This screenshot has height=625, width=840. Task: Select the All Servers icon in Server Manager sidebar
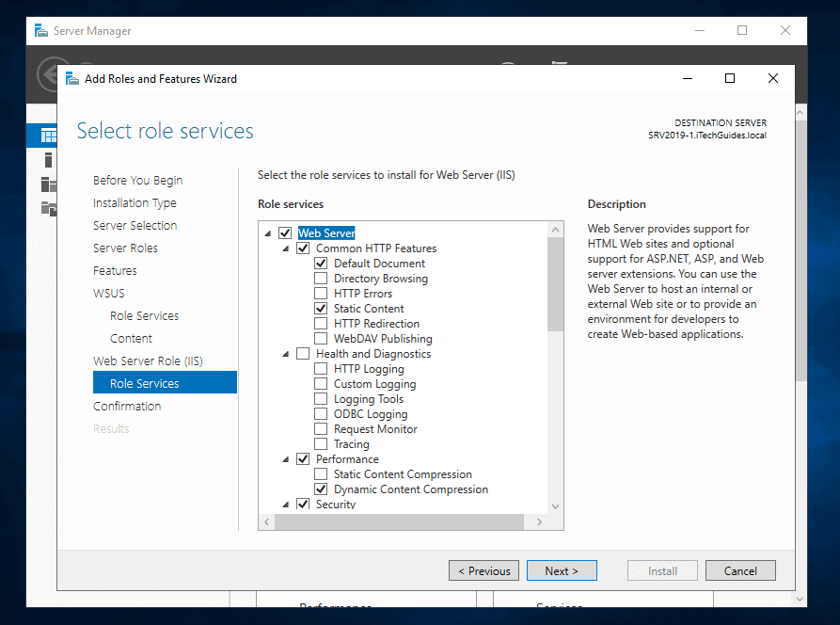coord(49,184)
